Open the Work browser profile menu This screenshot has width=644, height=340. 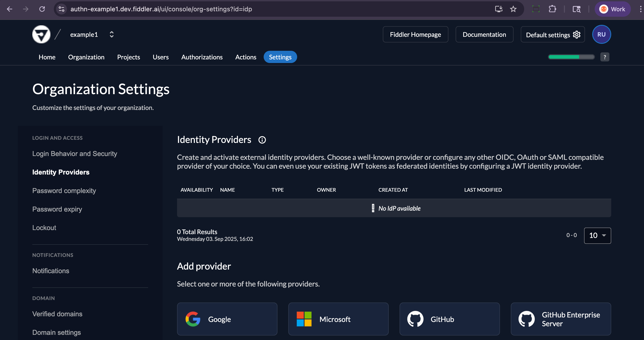613,9
